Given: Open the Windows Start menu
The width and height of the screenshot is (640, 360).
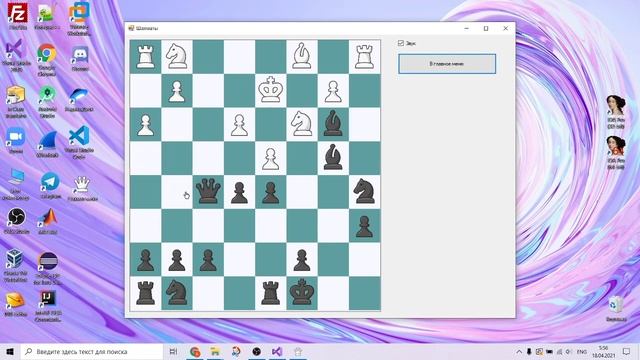Looking at the screenshot, I should tap(10, 351).
